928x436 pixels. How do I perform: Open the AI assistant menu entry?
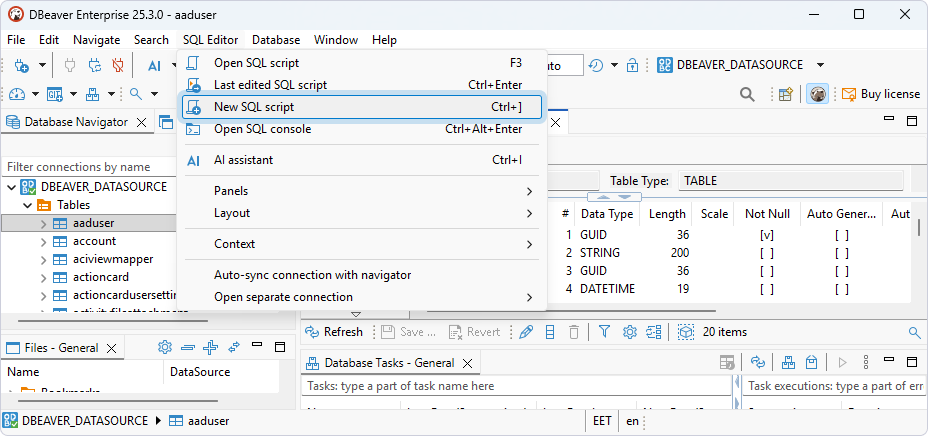click(x=362, y=160)
